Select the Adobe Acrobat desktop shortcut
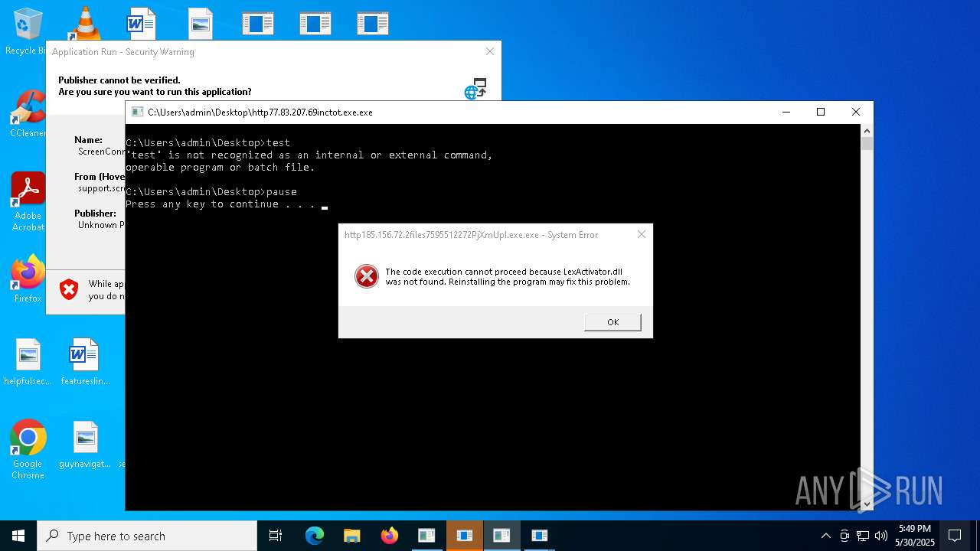The width and height of the screenshot is (980, 551). pyautogui.click(x=28, y=201)
